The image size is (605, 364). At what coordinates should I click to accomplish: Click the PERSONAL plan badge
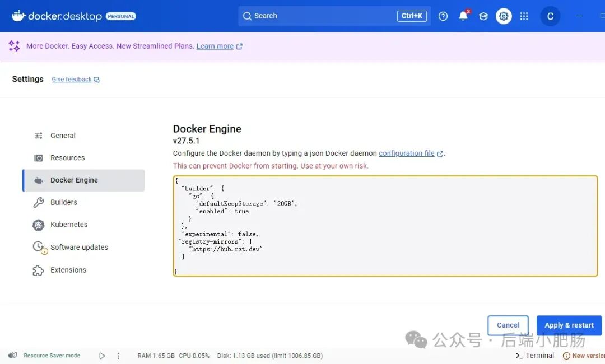(121, 16)
